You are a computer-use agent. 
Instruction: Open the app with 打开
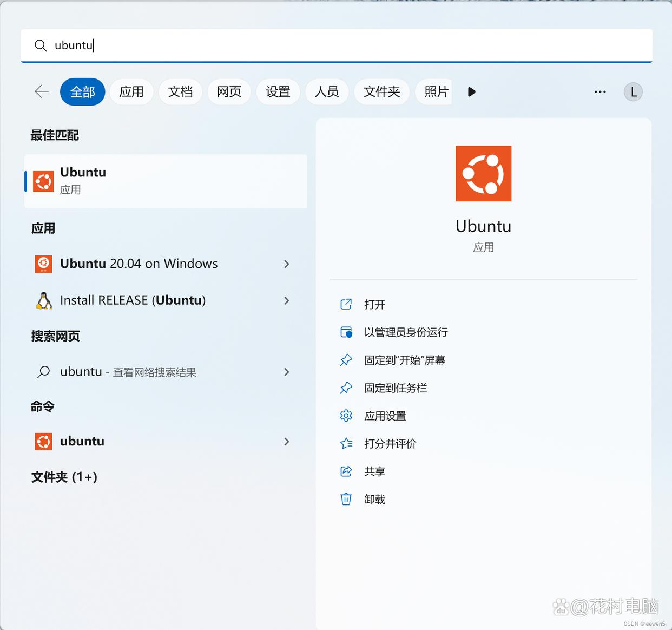(x=374, y=304)
